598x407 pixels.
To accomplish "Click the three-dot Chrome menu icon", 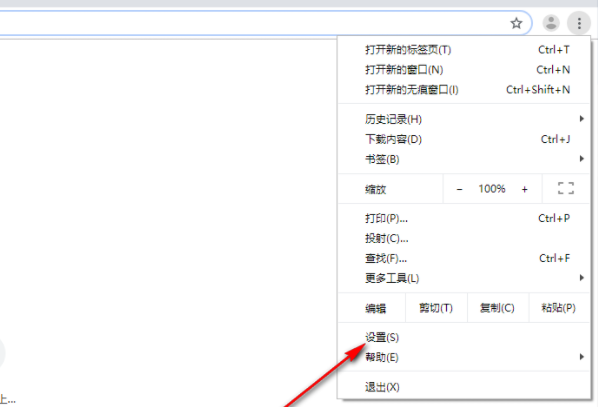I will click(x=579, y=23).
